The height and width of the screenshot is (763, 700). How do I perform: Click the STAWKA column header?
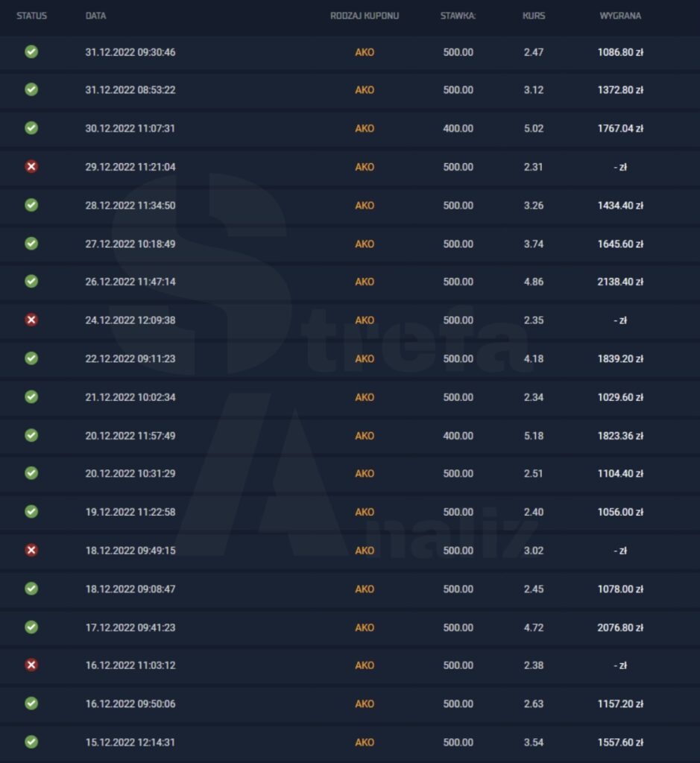click(x=458, y=16)
